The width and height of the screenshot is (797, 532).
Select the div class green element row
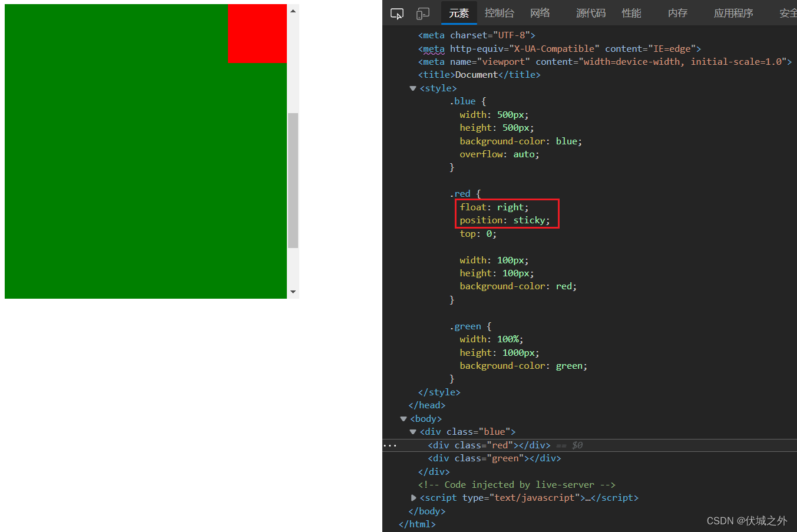494,458
